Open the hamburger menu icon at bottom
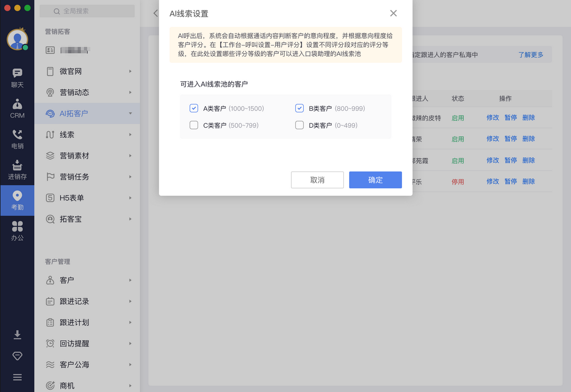Image resolution: width=571 pixels, height=392 pixels. [x=17, y=377]
